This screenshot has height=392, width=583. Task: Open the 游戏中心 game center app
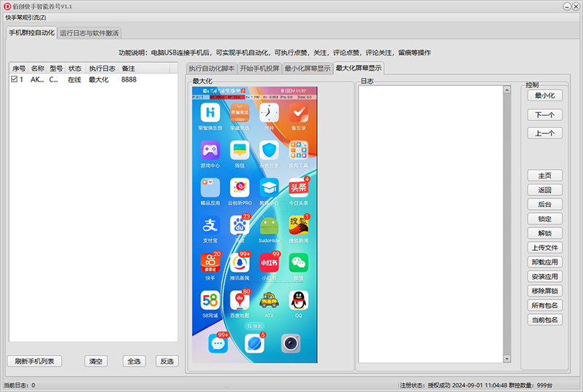(x=210, y=150)
